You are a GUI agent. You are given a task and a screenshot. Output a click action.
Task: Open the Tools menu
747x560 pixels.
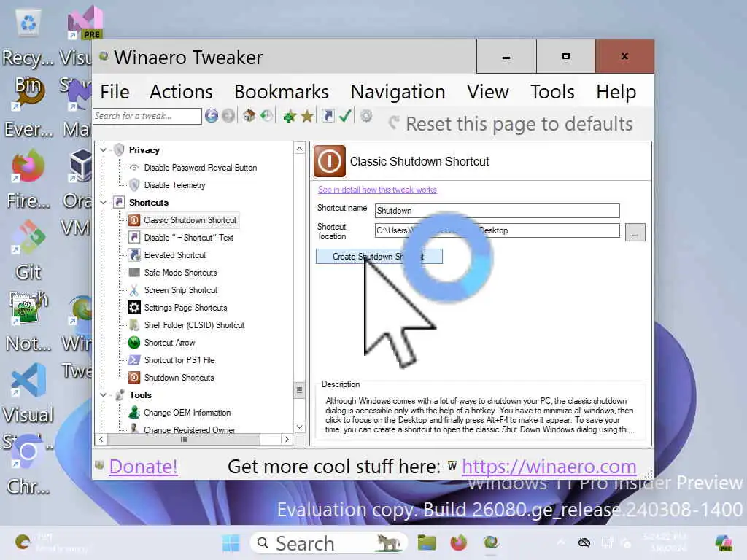(552, 92)
